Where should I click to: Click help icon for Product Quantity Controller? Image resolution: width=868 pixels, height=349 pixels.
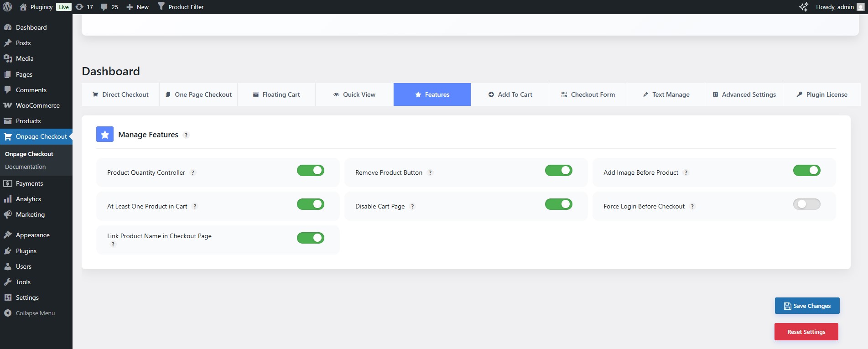pos(193,172)
